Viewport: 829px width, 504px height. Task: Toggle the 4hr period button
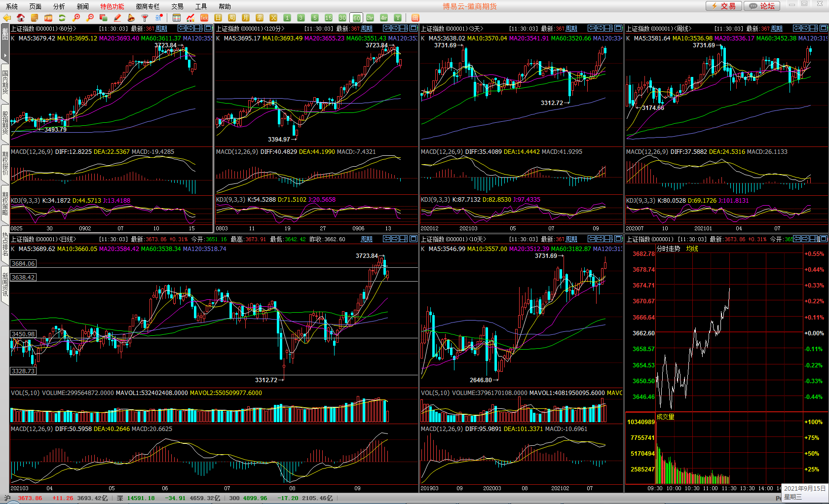384,18
